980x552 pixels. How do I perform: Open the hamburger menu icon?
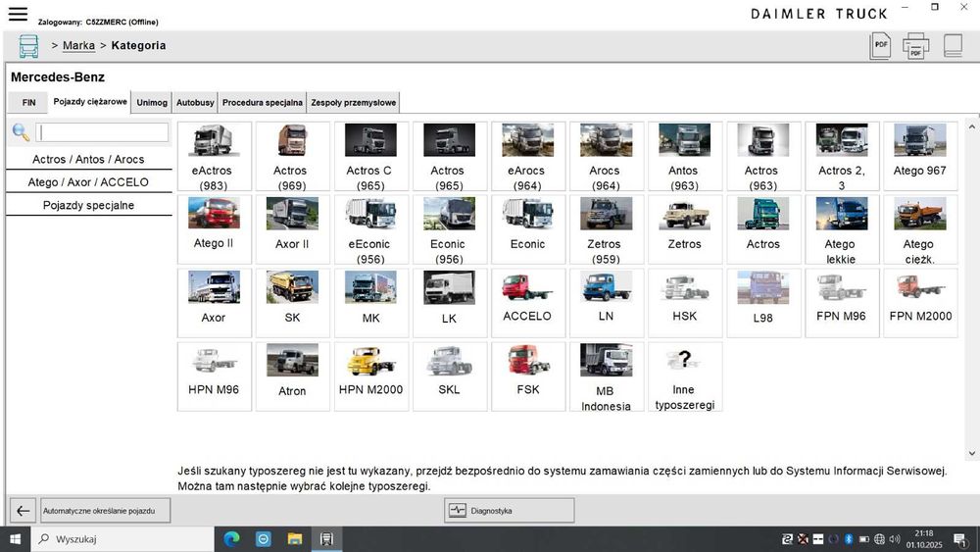click(x=18, y=14)
